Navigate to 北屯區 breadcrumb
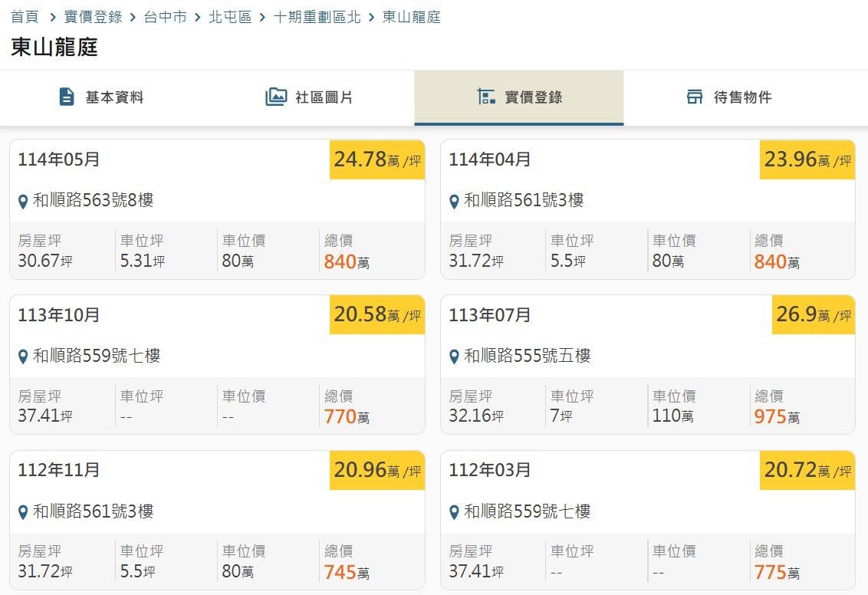The width and height of the screenshot is (868, 595). point(230,17)
